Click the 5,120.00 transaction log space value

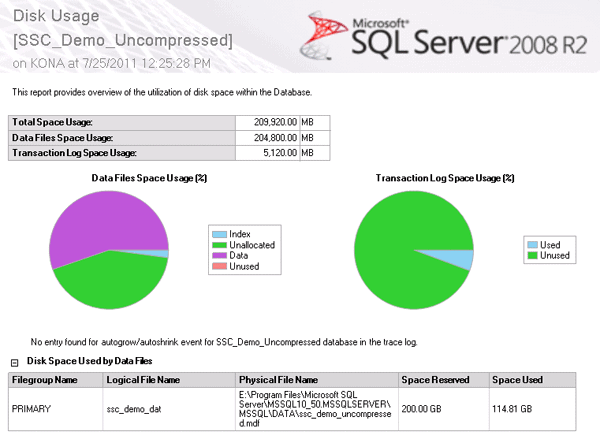click(280, 153)
